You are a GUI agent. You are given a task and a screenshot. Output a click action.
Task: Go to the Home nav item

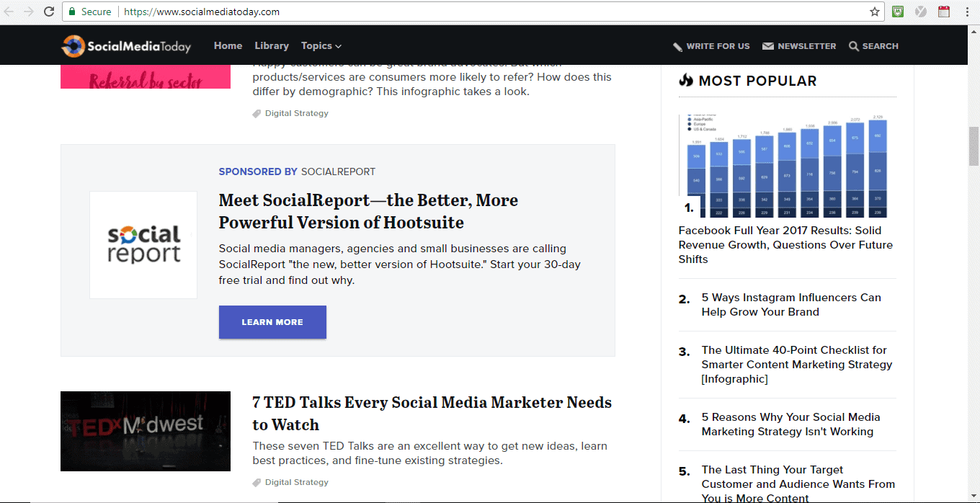click(228, 45)
